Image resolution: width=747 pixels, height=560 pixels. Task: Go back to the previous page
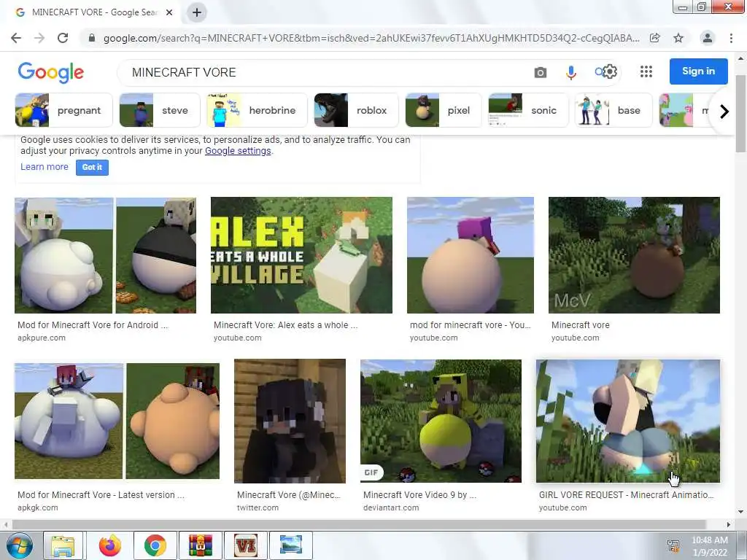pos(16,38)
